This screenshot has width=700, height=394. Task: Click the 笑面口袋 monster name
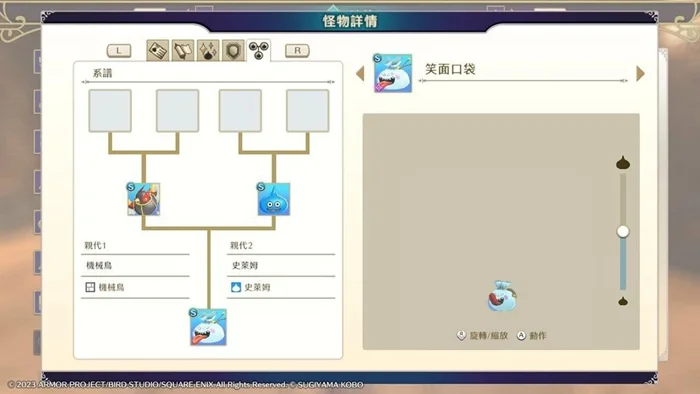[450, 69]
